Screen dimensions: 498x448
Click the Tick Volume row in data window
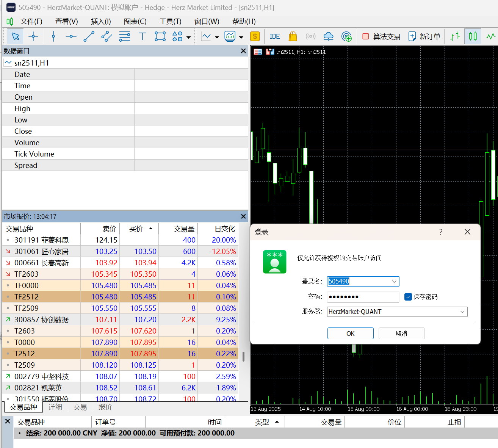point(125,154)
